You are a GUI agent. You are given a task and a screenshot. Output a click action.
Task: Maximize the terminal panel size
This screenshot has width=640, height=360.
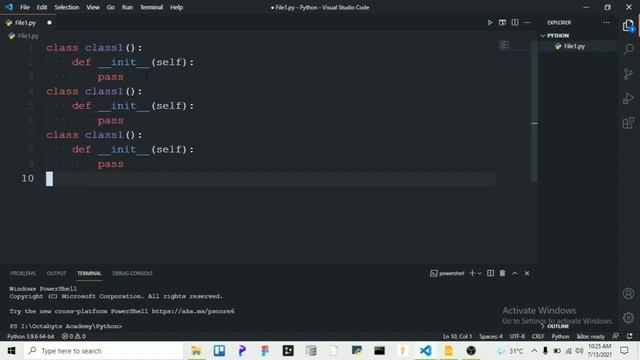(515, 273)
